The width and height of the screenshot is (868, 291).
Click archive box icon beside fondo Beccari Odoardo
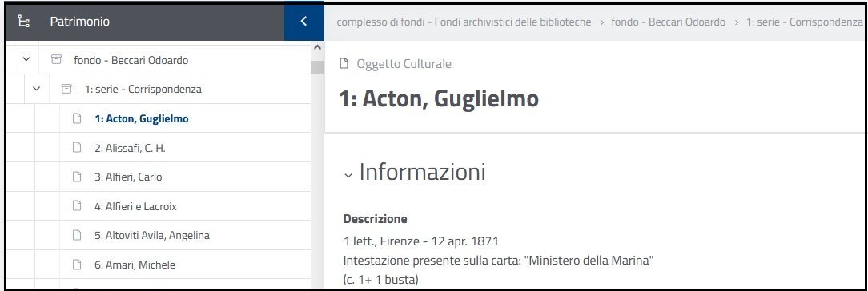click(56, 60)
